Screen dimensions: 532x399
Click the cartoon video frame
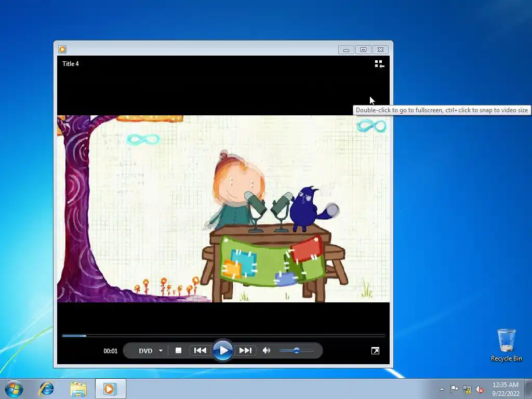point(223,209)
